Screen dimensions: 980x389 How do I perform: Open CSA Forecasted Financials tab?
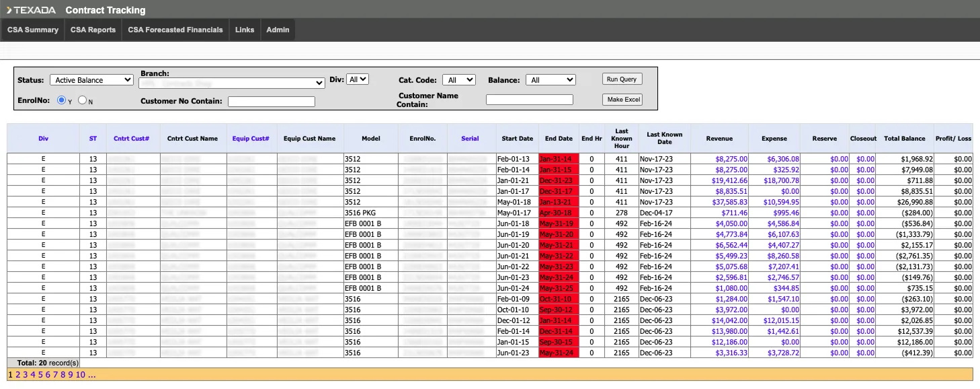pos(175,30)
